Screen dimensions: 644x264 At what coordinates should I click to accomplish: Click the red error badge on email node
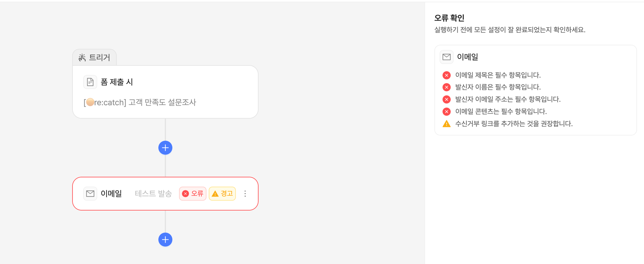(193, 194)
